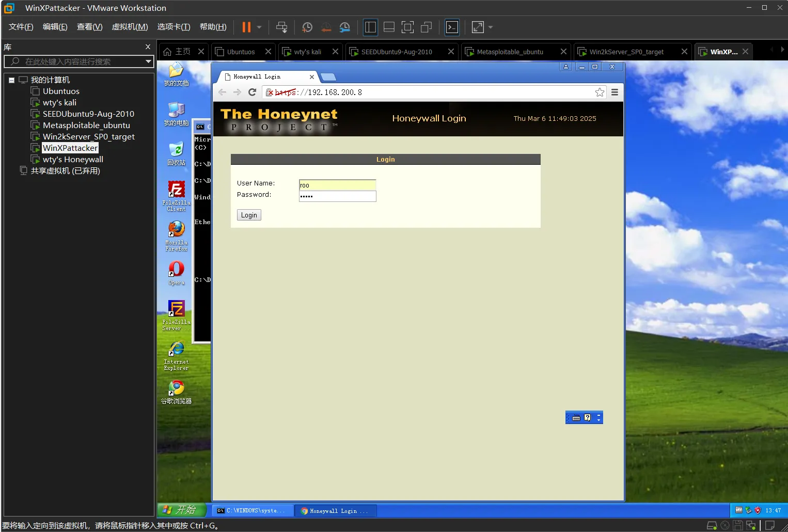Select 共享虚拟机 (已弃用) in the library
The image size is (788, 532).
tap(65, 171)
